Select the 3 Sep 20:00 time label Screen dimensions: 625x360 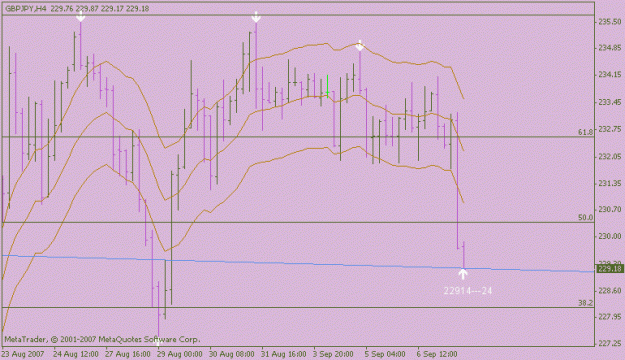click(333, 354)
